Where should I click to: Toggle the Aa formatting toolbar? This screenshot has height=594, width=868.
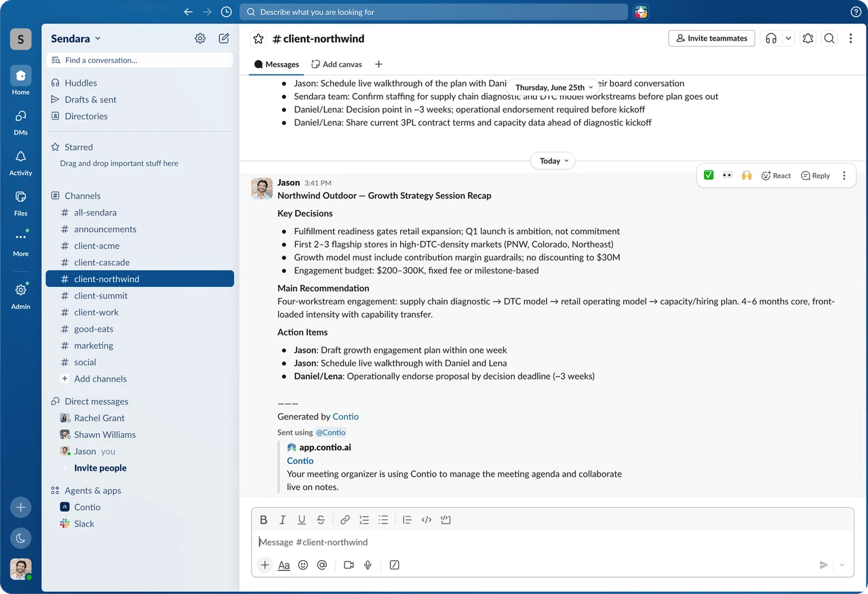pyautogui.click(x=284, y=565)
